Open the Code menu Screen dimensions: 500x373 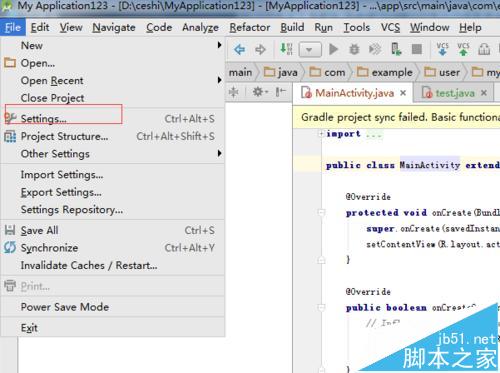tap(159, 27)
